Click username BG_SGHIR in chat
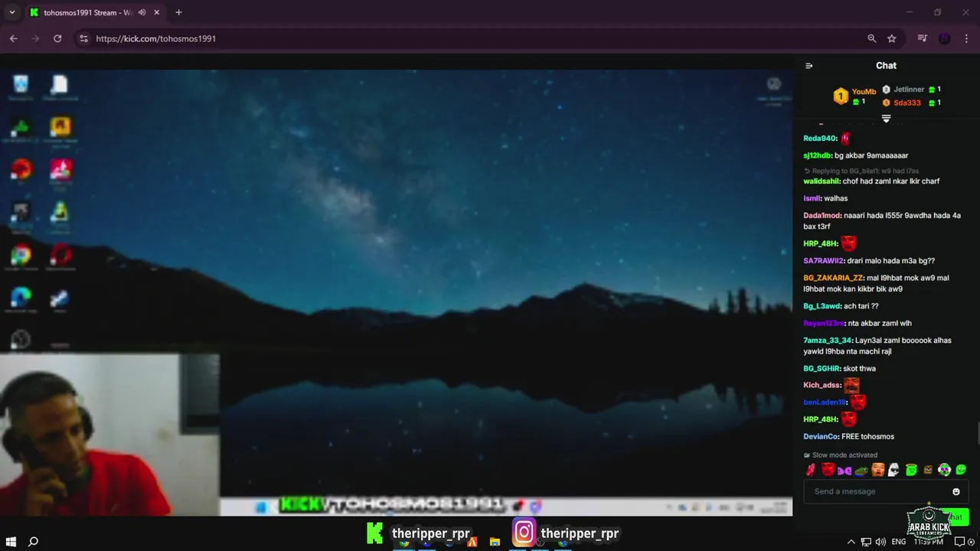980x551 pixels. click(822, 369)
